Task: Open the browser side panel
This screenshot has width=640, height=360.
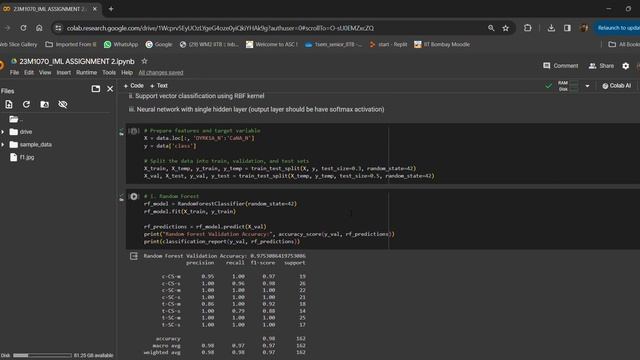Action: tap(567, 28)
